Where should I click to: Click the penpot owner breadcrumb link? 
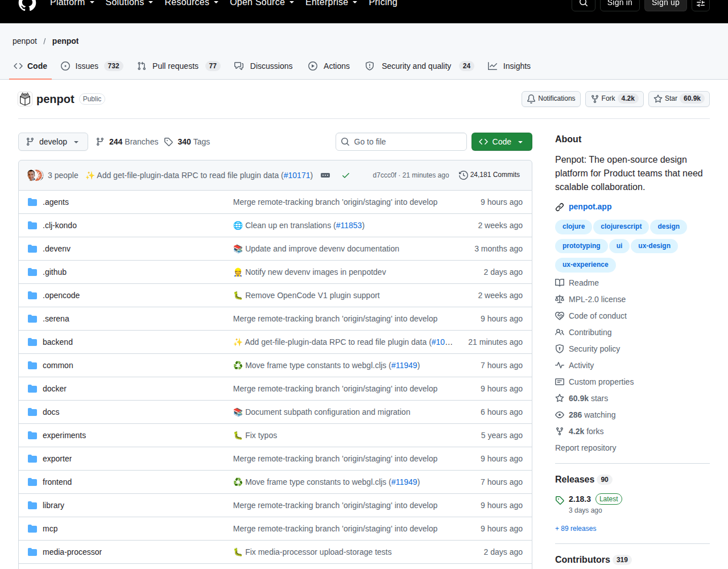[24, 41]
